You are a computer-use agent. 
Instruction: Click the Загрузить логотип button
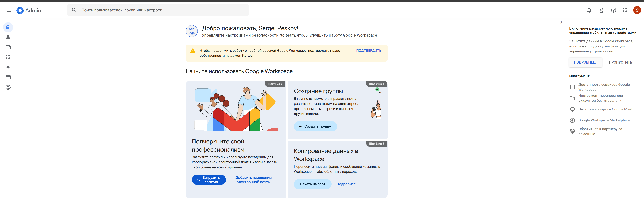[x=209, y=180]
